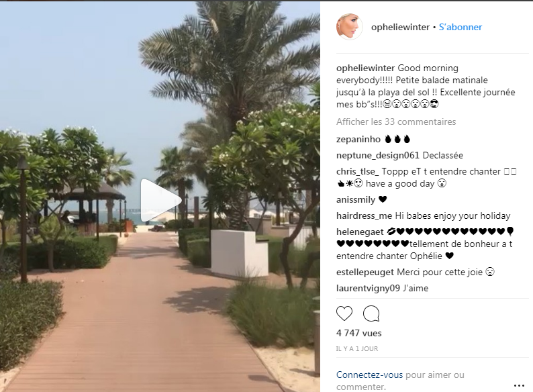Open opheliewinter username in the header
Image resolution: width=533 pixels, height=392 pixels.
point(400,28)
